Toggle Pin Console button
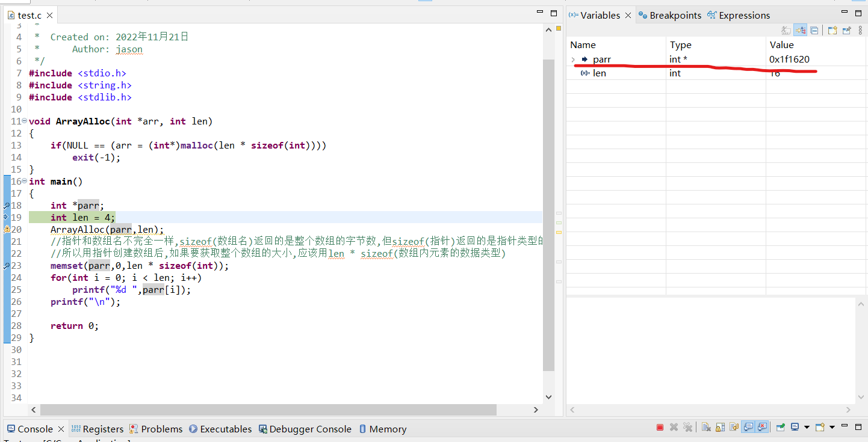 click(780, 427)
